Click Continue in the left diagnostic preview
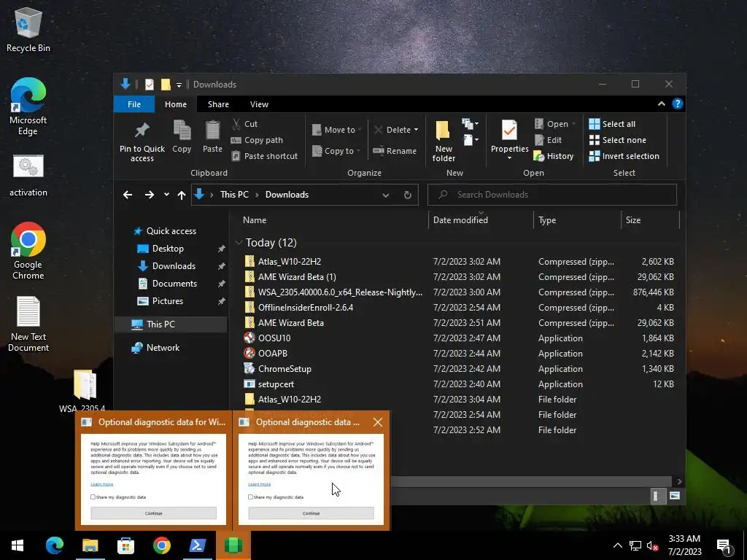 point(153,513)
